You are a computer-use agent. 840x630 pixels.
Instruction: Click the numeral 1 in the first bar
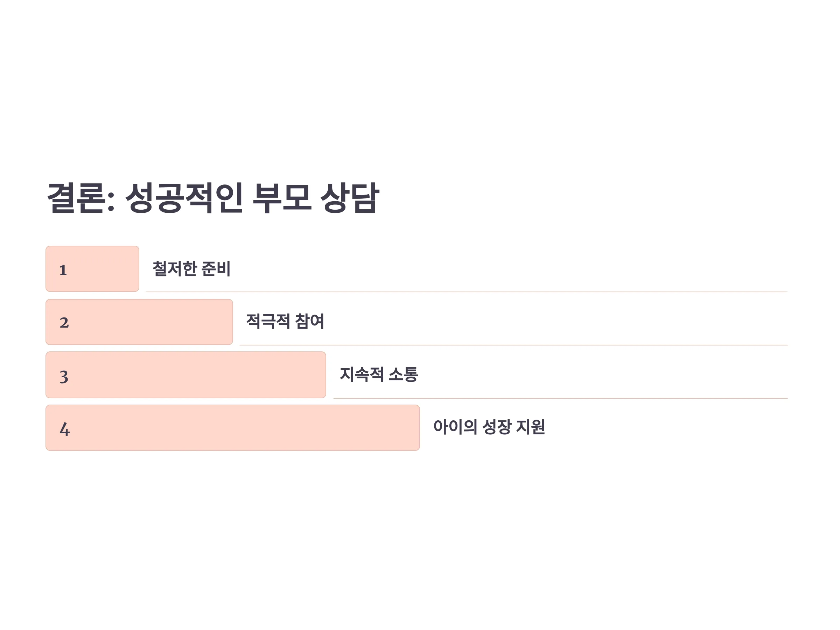pos(63,270)
